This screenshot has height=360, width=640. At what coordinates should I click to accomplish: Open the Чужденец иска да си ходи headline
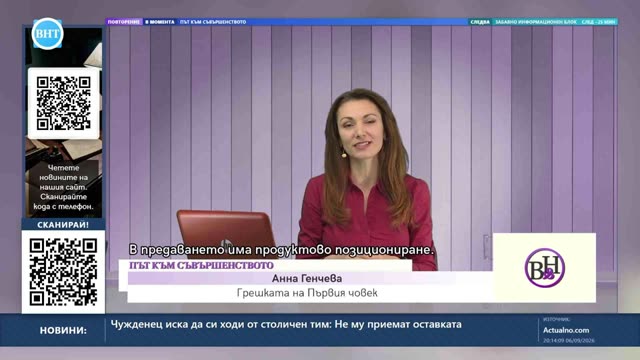coord(286,324)
